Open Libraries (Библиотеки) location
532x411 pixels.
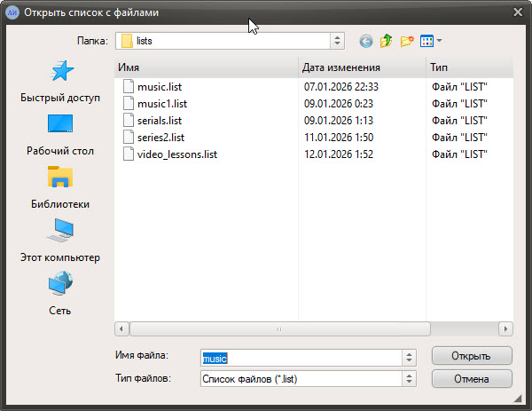pyautogui.click(x=60, y=187)
